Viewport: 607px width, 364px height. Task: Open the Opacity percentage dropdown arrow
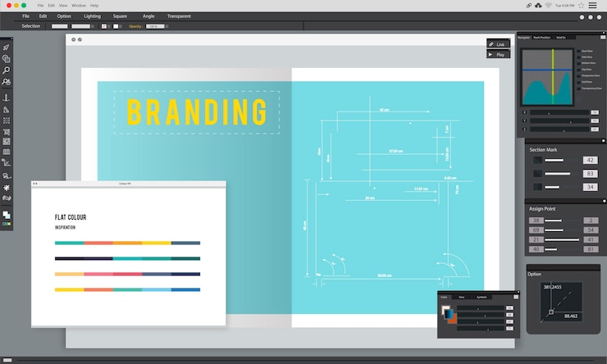pos(167,26)
